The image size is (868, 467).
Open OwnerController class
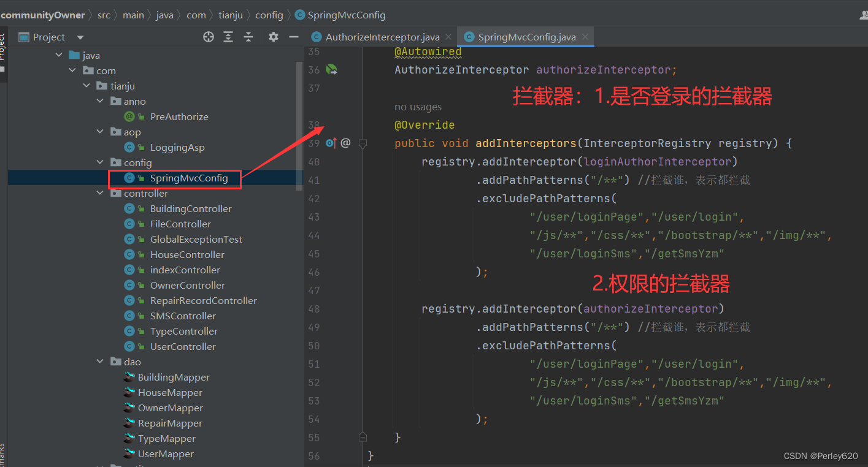coord(188,285)
